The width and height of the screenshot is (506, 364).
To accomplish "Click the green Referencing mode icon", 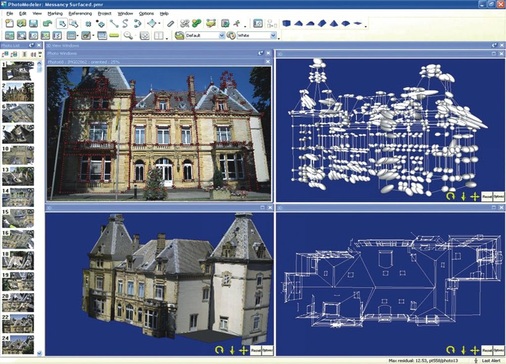I will click(197, 23).
